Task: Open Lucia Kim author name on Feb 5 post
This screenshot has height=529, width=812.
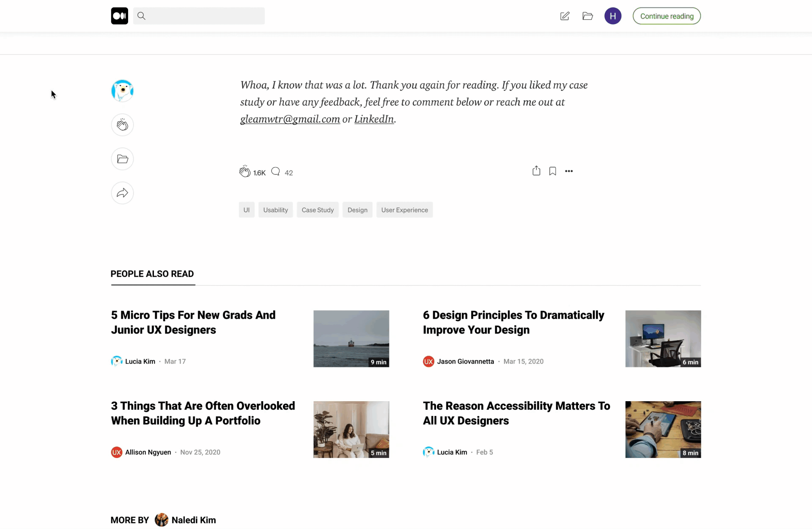Action: (x=452, y=452)
